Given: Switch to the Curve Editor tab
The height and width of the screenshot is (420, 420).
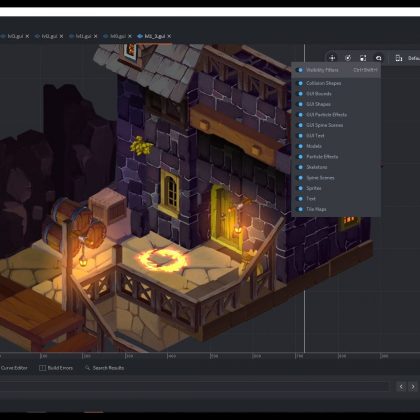Looking at the screenshot, I should tap(14, 368).
